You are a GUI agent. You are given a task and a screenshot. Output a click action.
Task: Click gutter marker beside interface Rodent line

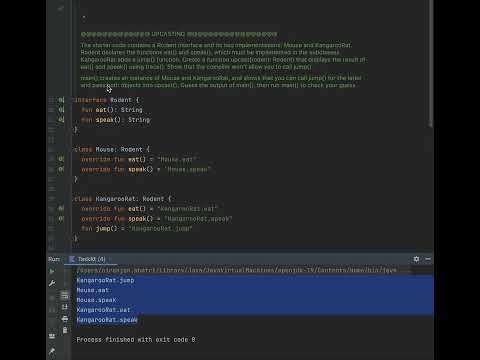click(61, 100)
